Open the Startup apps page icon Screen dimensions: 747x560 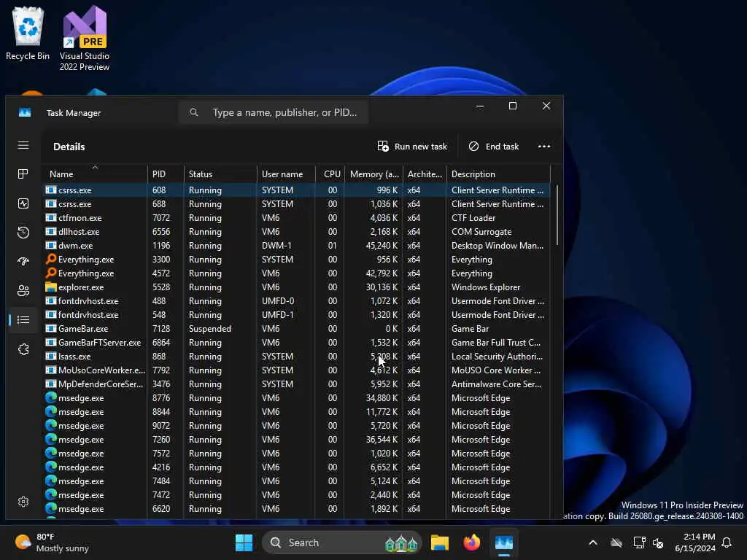(23, 262)
